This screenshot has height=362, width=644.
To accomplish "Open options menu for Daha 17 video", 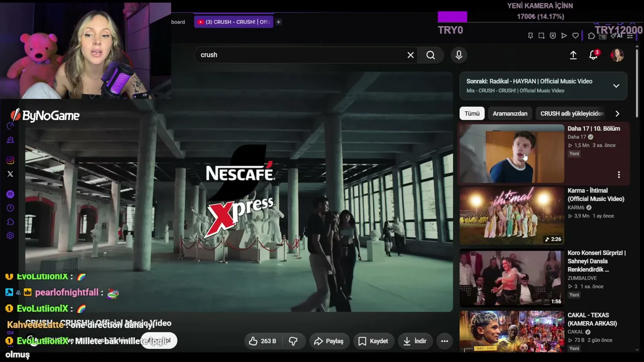I will 619,175.
